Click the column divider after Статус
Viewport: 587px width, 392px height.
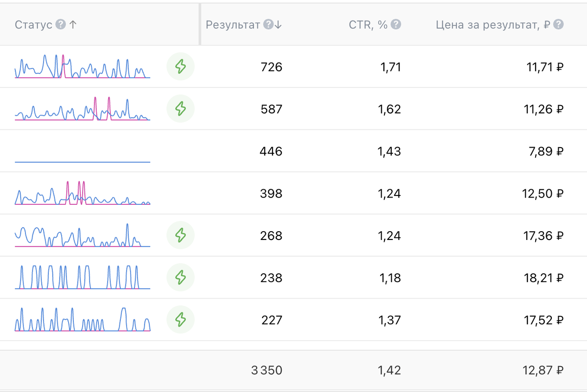click(x=200, y=24)
